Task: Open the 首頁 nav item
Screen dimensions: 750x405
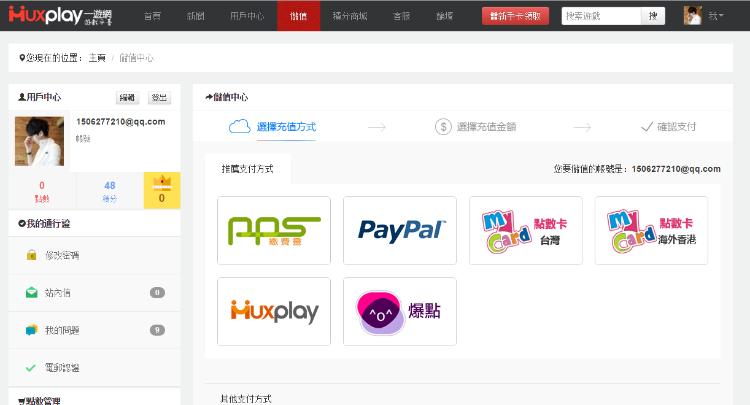Action: click(x=153, y=16)
